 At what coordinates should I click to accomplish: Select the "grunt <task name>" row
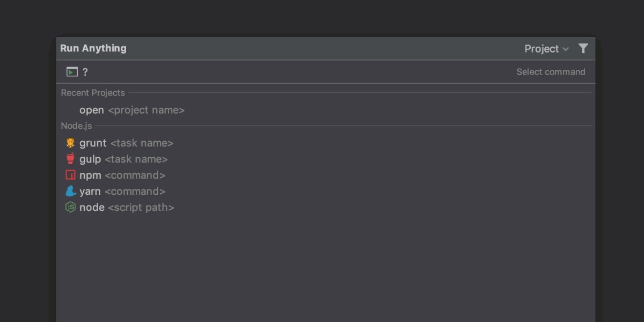pyautogui.click(x=326, y=143)
